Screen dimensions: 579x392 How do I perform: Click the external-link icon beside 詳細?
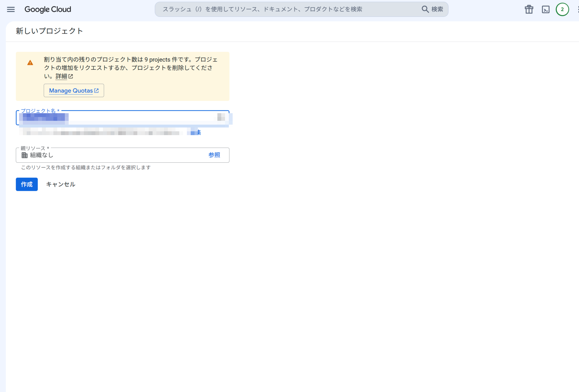(x=71, y=76)
